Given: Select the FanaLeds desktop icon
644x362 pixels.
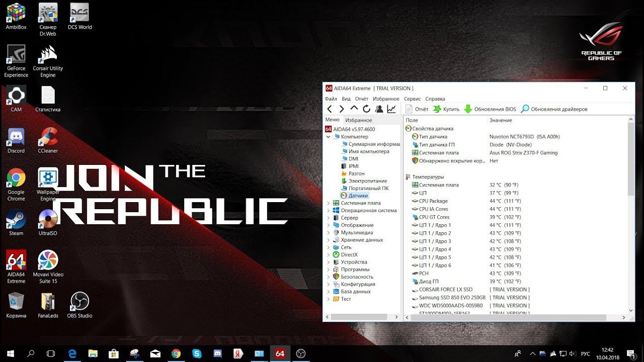Looking at the screenshot, I should pyautogui.click(x=48, y=305).
